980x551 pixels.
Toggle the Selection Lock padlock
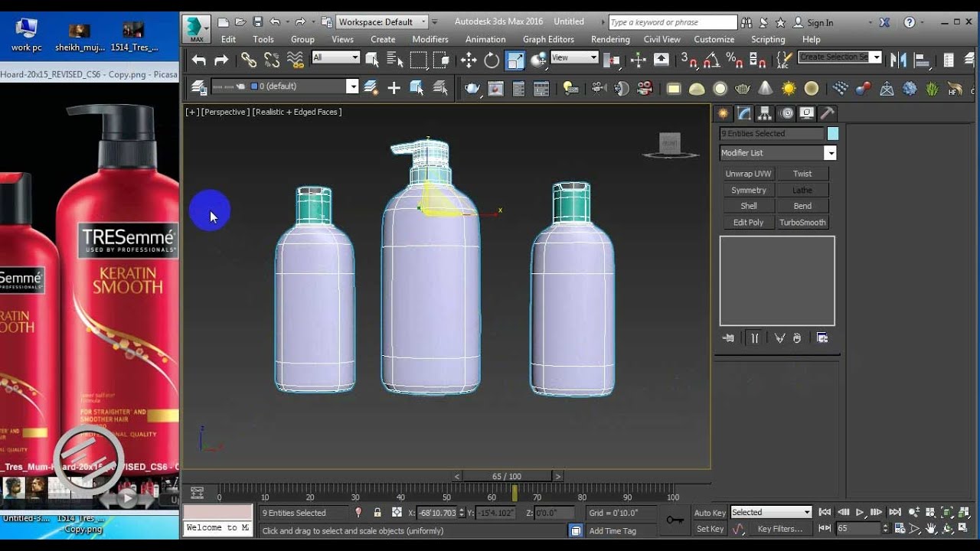[x=377, y=513]
